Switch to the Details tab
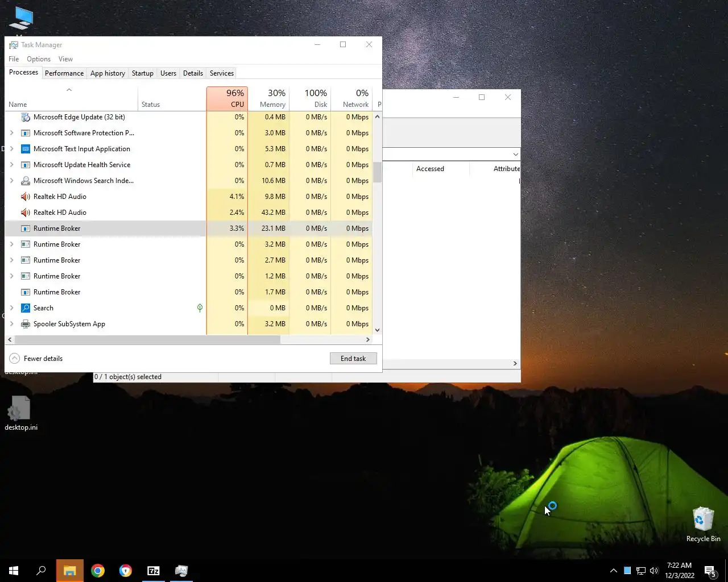This screenshot has width=728, height=582. (x=193, y=73)
